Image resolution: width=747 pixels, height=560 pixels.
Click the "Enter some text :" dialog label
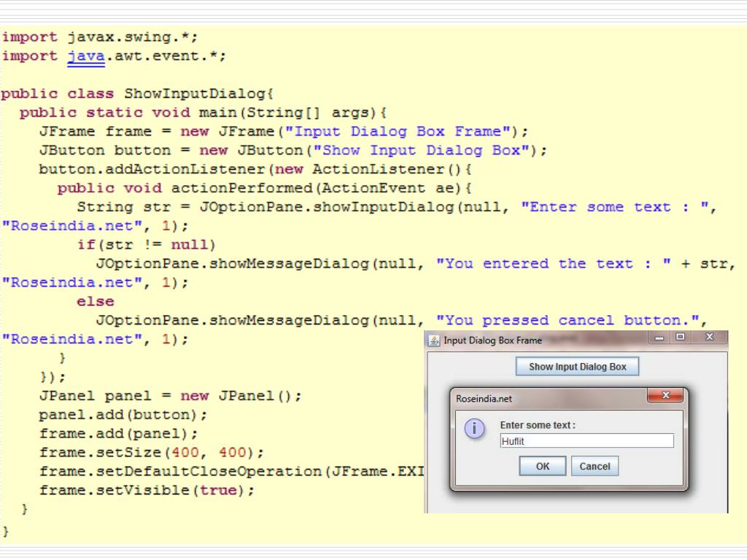[x=538, y=425]
